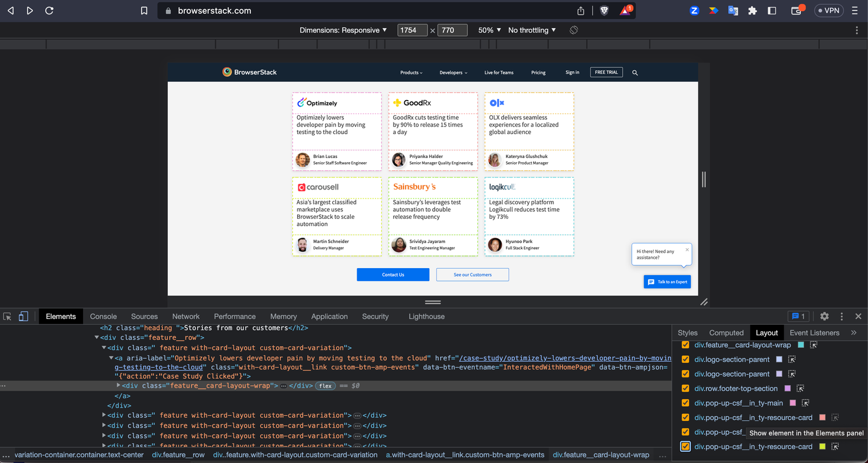Open the Computed styles tab
Screen dimensions: 868x463
726,332
